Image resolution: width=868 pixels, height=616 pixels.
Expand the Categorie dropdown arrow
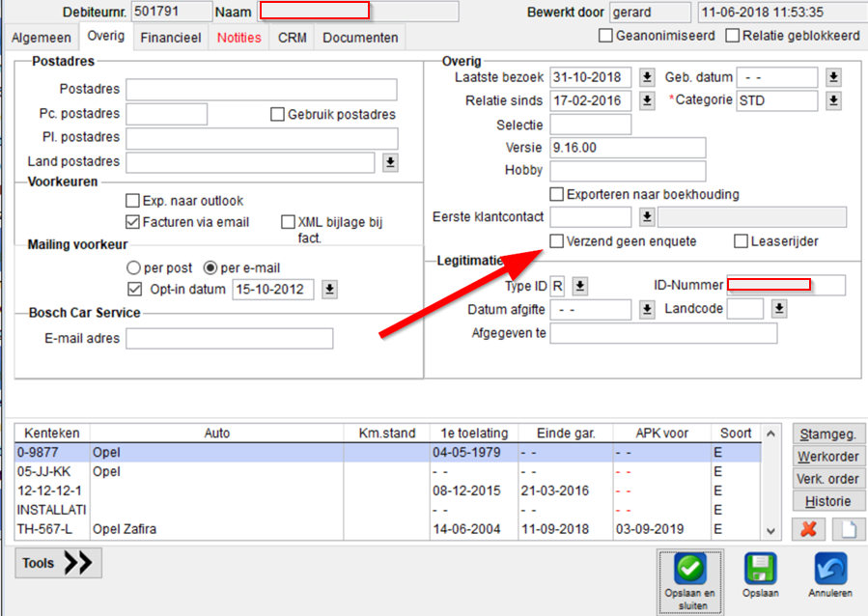coord(833,100)
